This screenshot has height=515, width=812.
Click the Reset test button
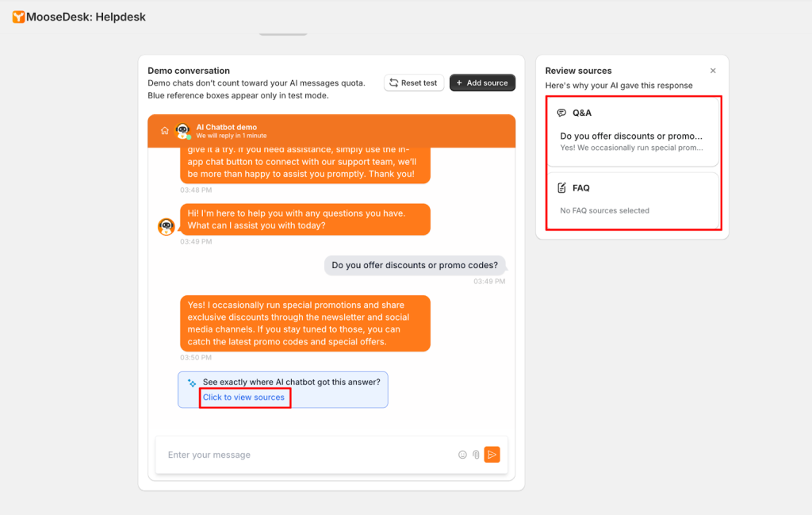point(413,83)
